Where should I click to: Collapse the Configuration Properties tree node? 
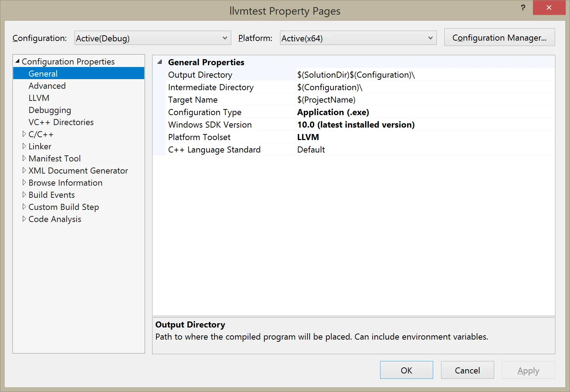pyautogui.click(x=17, y=61)
